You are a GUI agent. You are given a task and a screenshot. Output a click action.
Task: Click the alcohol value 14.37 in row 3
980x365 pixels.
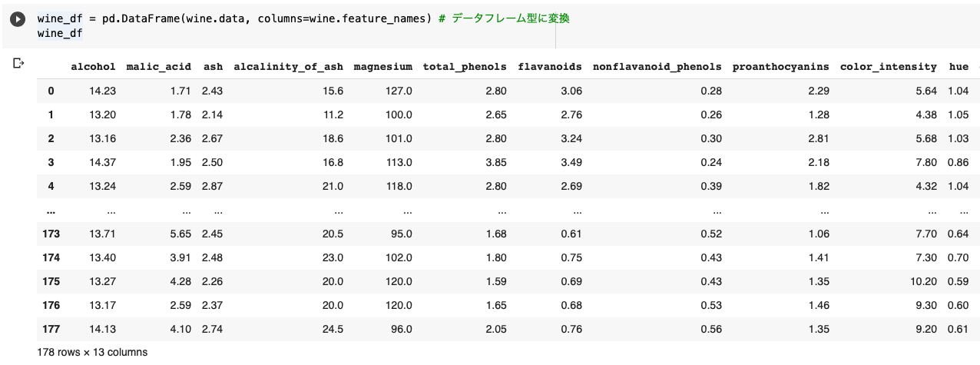click(102, 162)
